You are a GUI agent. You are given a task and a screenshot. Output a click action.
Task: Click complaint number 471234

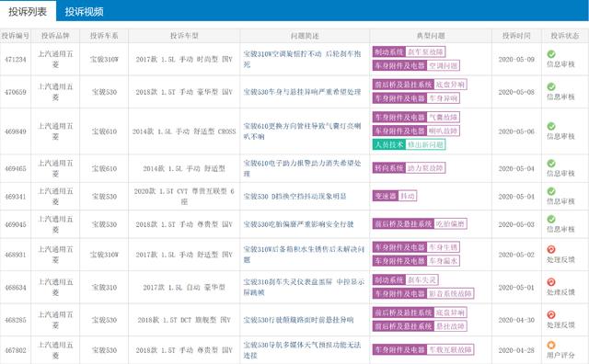point(16,60)
